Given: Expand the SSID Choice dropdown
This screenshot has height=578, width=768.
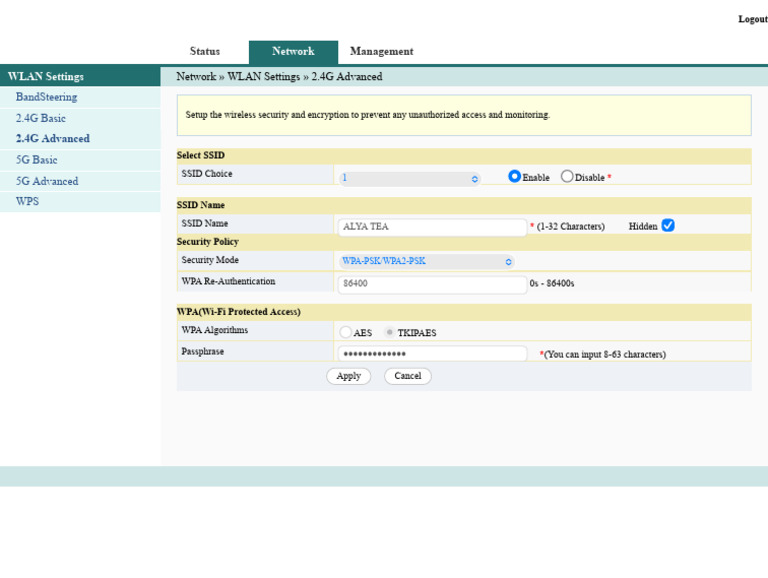Looking at the screenshot, I should [x=410, y=178].
